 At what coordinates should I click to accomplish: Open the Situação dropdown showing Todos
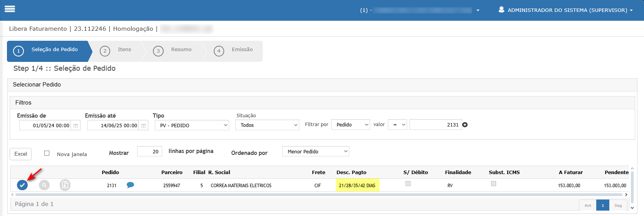click(x=267, y=125)
